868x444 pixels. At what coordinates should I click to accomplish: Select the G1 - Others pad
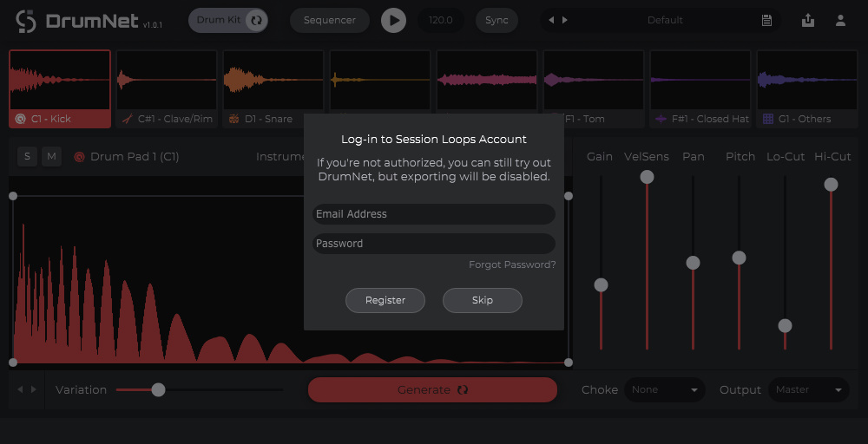[x=807, y=89]
